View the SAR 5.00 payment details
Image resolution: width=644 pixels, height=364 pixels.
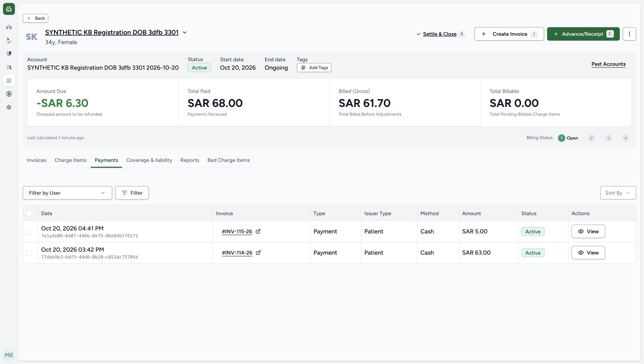pos(588,231)
